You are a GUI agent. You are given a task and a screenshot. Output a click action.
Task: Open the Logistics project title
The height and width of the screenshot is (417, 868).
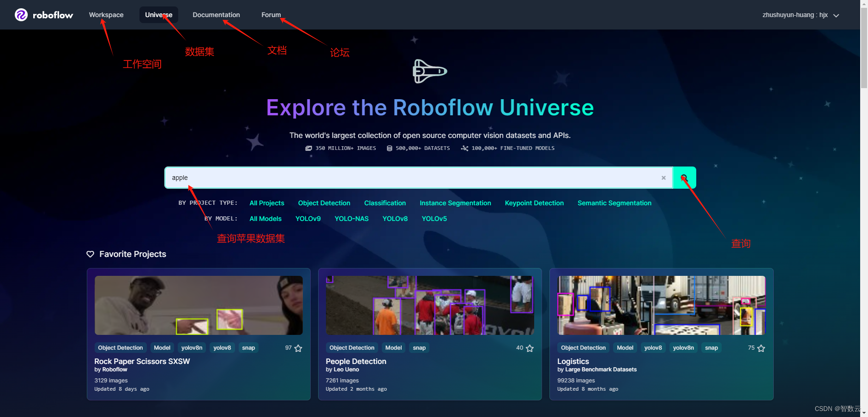(573, 361)
